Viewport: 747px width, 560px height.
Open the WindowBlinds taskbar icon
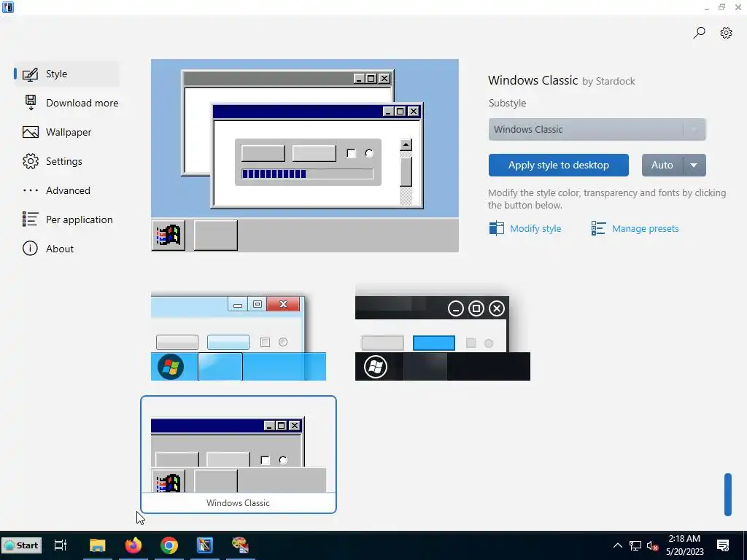pos(205,545)
